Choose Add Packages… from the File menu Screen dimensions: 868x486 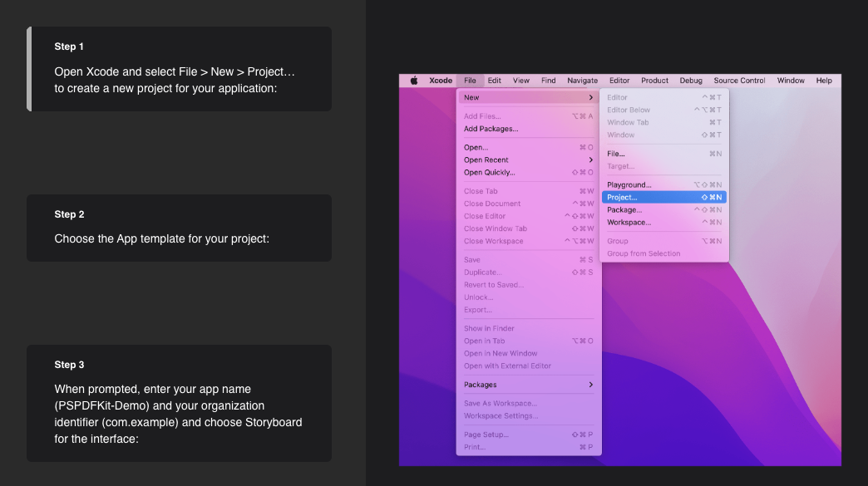[491, 129]
